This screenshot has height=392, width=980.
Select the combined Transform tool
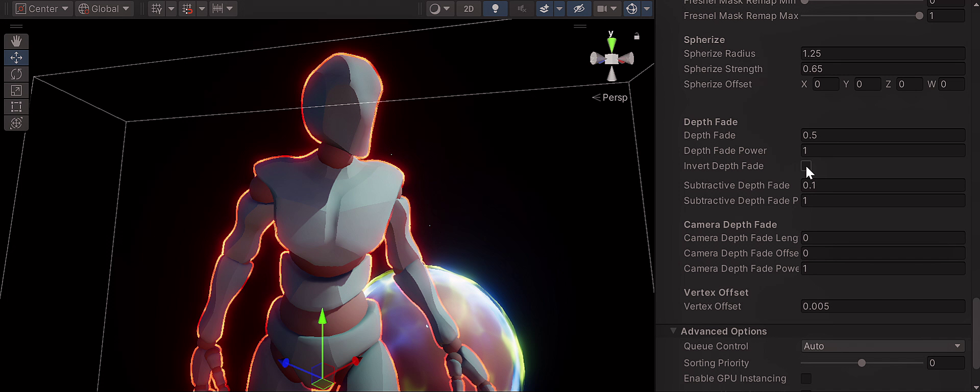(x=16, y=123)
